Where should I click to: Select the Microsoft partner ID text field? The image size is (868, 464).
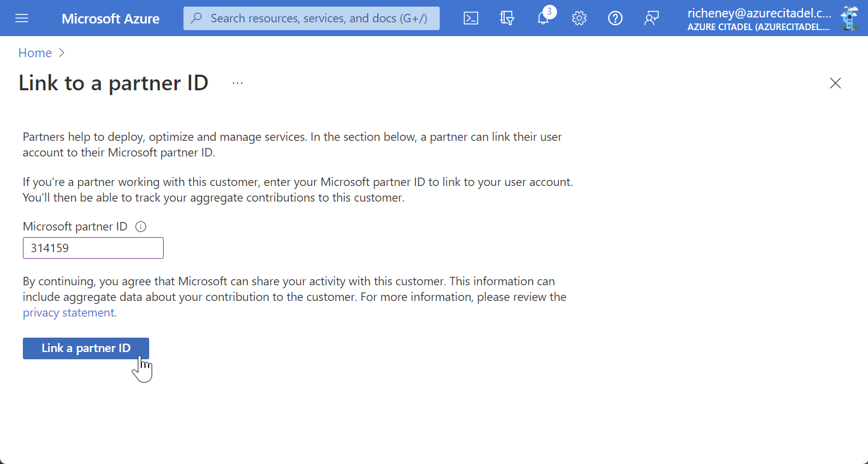[x=93, y=247]
